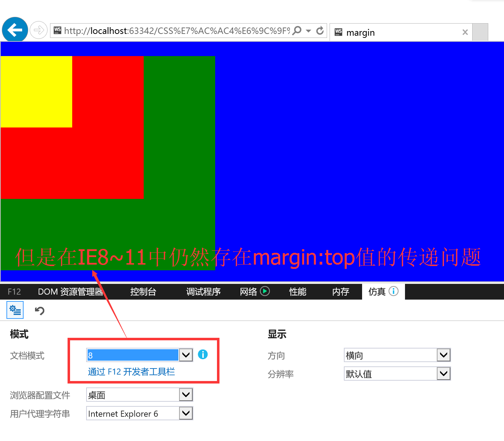Reset emulation settings with undo icon

[39, 311]
